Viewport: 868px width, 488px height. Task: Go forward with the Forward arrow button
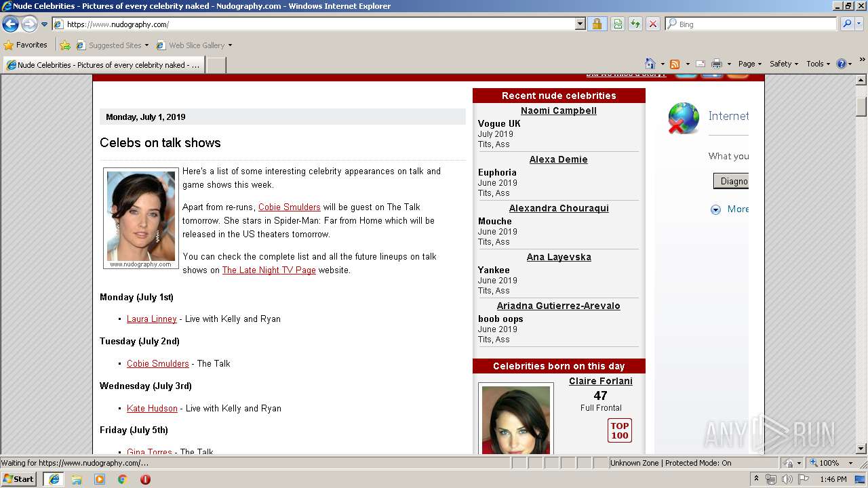point(29,24)
